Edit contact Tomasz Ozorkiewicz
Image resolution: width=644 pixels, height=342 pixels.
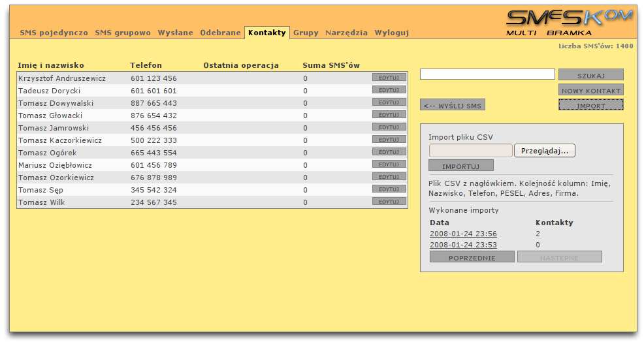389,176
